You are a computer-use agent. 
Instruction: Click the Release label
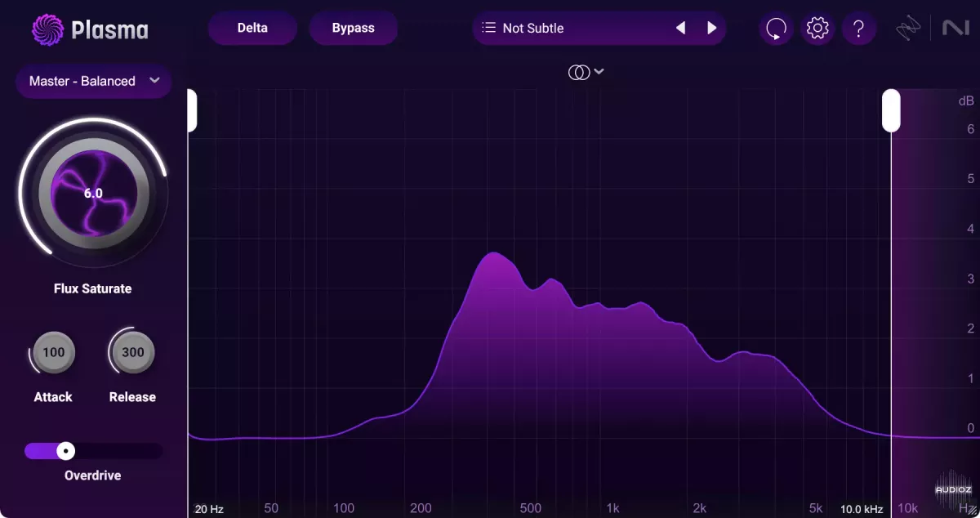[x=132, y=397]
